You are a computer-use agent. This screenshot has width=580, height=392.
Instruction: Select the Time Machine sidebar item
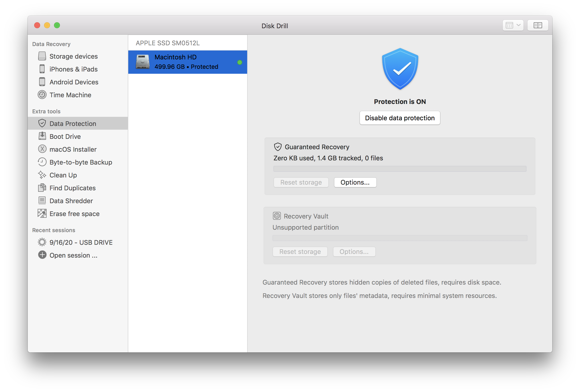point(71,95)
